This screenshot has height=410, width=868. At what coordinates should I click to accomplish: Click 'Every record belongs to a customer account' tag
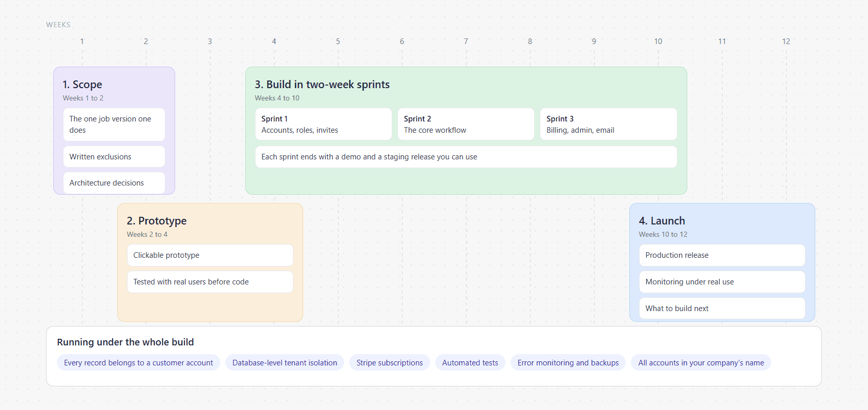[x=138, y=363]
